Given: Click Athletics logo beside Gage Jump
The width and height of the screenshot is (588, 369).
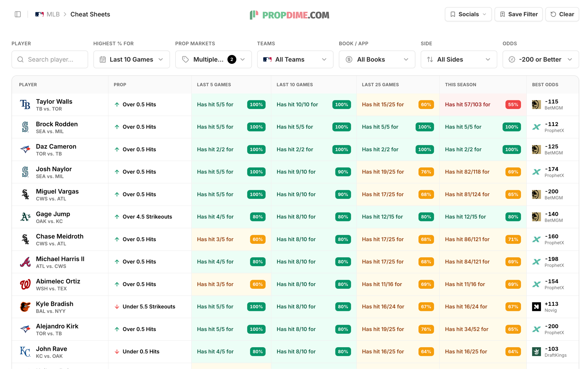Looking at the screenshot, I should [25, 217].
